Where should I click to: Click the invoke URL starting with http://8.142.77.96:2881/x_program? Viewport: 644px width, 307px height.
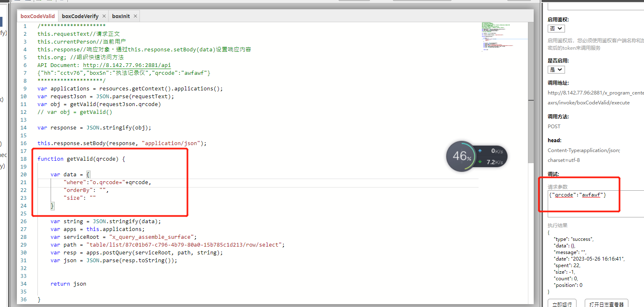coord(596,92)
